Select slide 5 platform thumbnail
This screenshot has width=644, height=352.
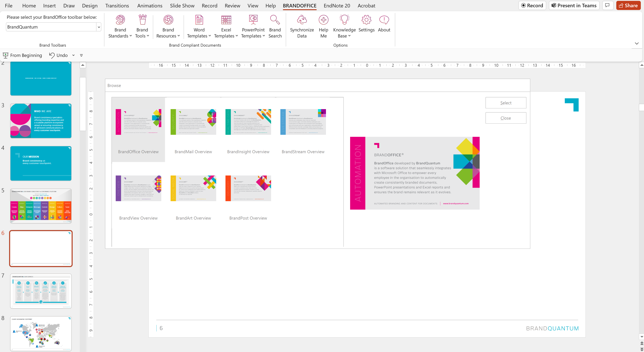click(41, 206)
